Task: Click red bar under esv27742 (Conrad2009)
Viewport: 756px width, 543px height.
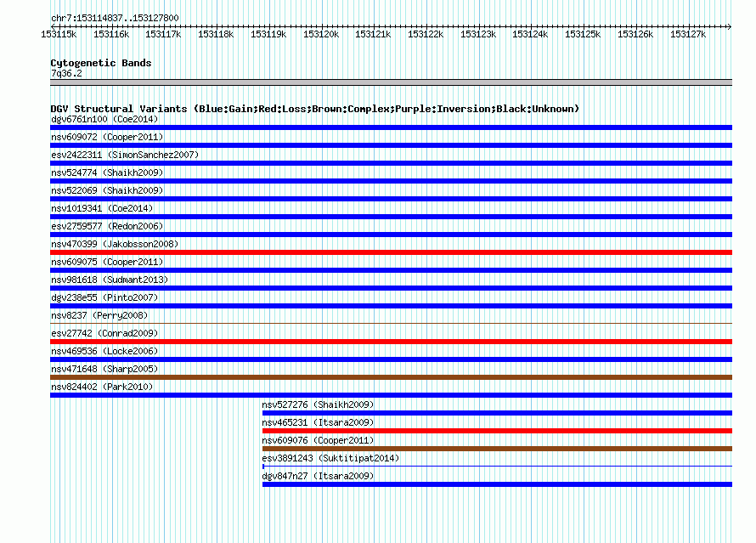Action: [391, 342]
